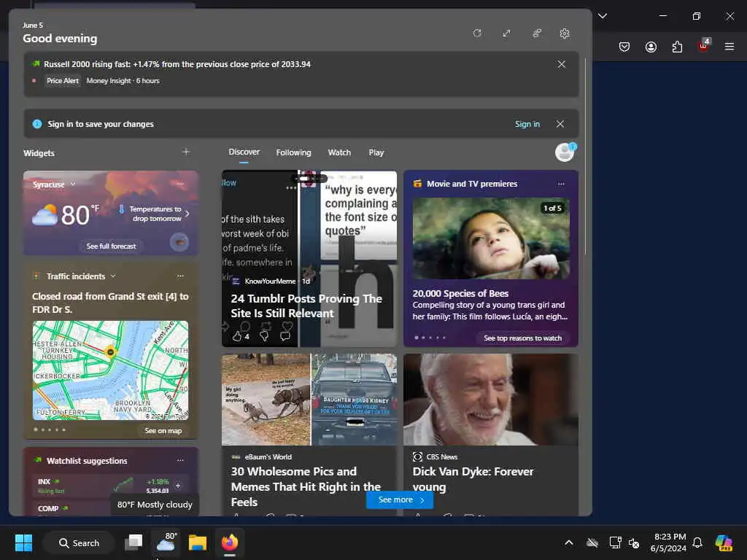The height and width of the screenshot is (560, 747).
Task: Dislike the Tumblr Posts article
Action: point(264,336)
